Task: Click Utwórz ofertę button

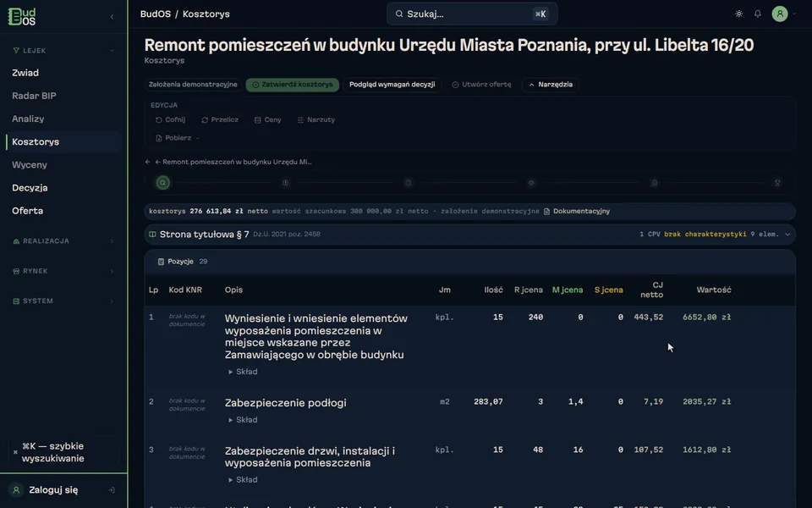Action: coord(481,85)
